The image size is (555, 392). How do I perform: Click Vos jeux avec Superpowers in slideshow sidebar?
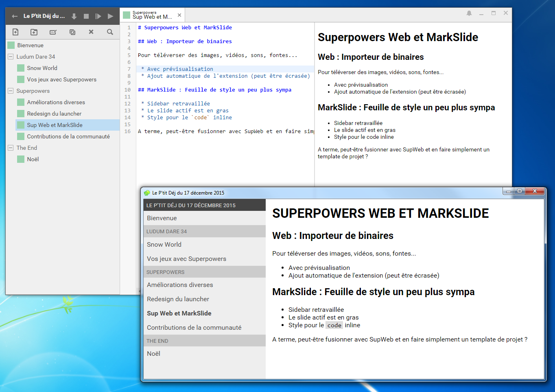point(204,258)
